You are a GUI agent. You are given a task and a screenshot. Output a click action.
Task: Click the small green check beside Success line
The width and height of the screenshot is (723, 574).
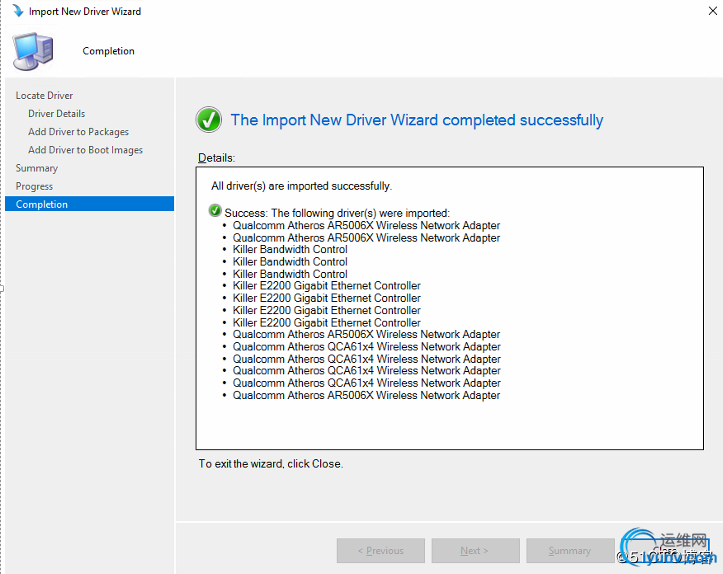click(x=215, y=211)
